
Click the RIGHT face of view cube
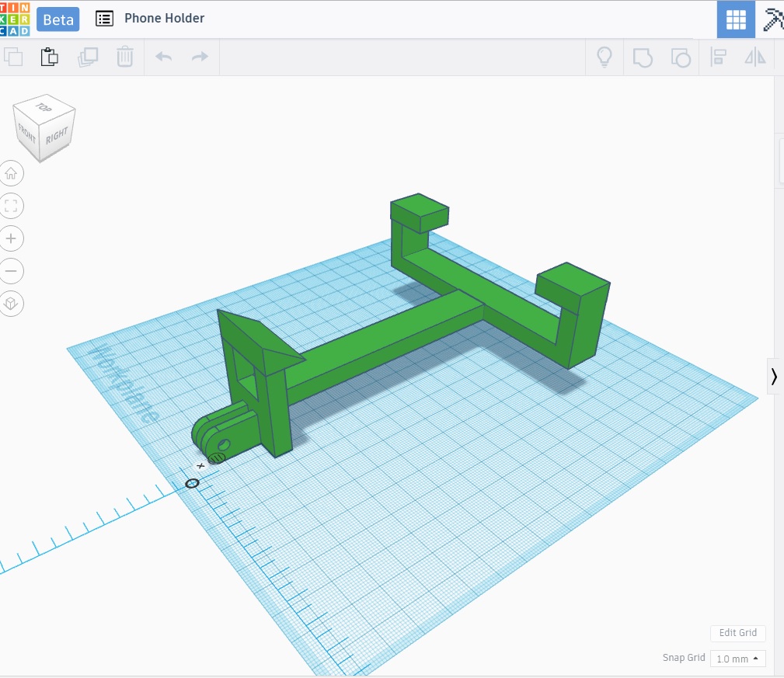(57, 135)
